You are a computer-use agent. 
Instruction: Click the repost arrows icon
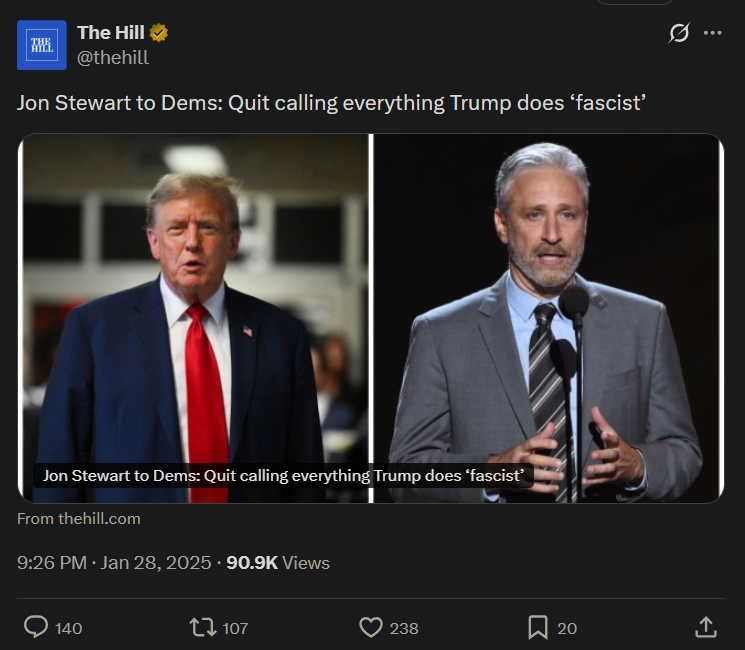point(203,627)
